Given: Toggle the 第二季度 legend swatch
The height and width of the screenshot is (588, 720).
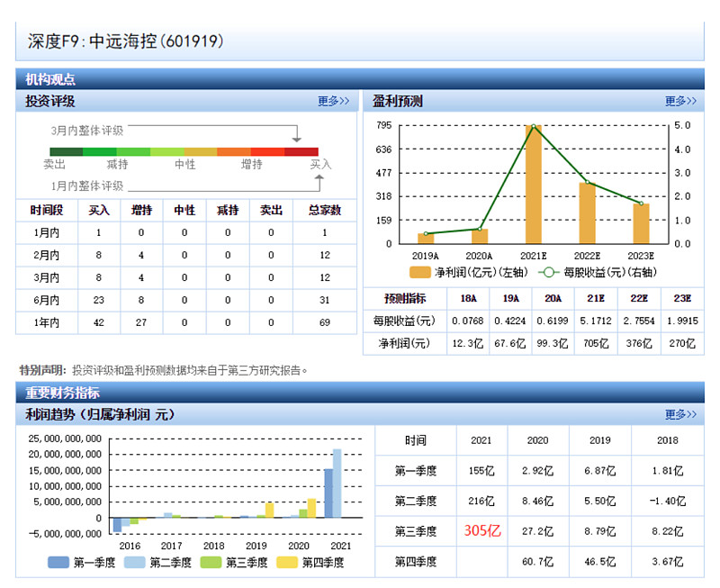Looking at the screenshot, I should coord(136,563).
